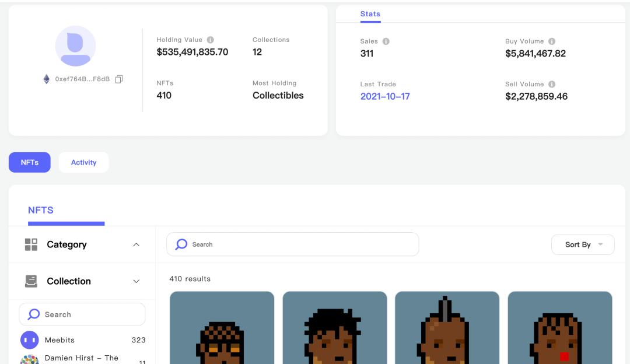Viewport: 630px width, 364px height.
Task: Expand the Collection section chevron
Action: point(136,281)
